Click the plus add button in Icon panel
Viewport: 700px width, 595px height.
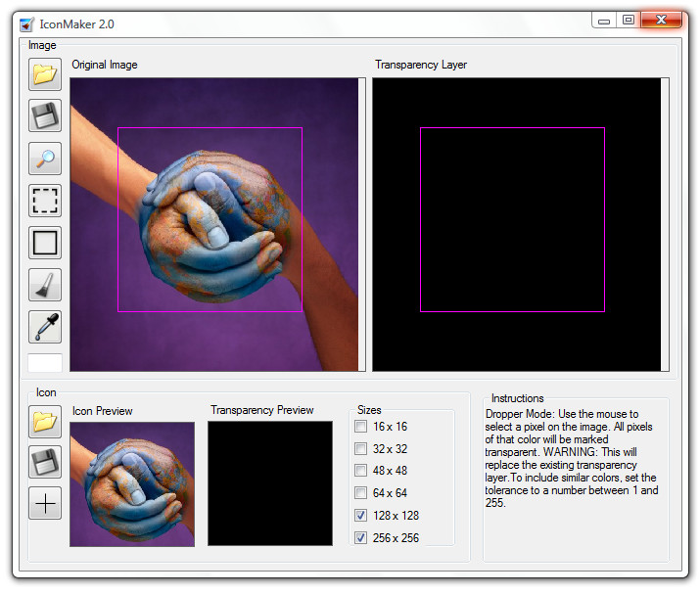[45, 503]
